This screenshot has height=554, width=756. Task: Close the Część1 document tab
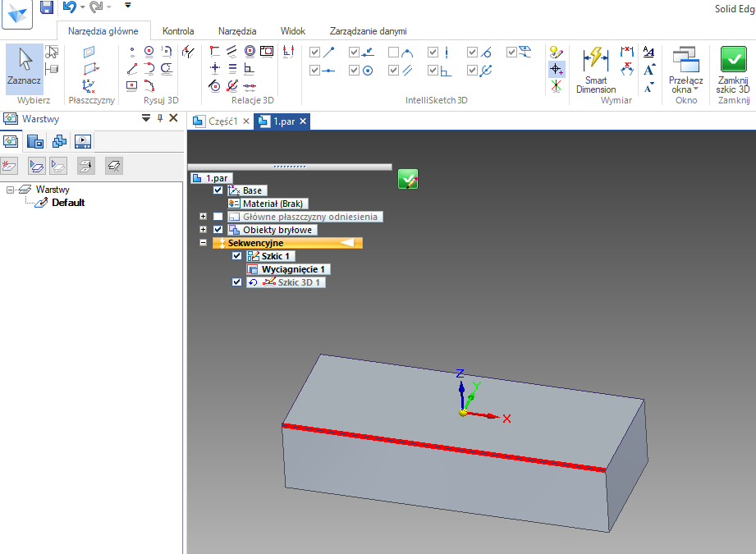[x=246, y=121]
